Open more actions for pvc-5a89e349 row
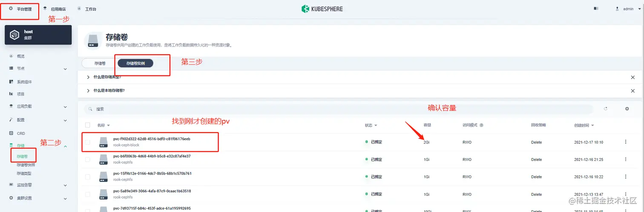 coord(625,194)
